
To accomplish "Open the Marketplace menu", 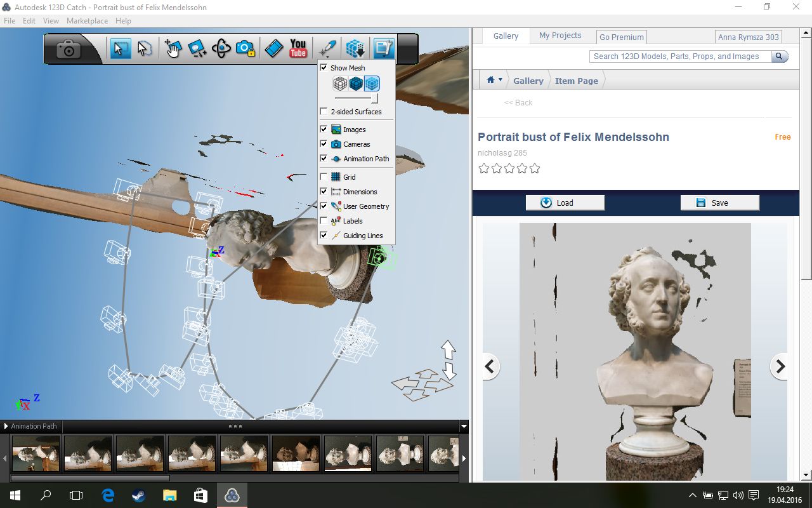I will [x=87, y=21].
